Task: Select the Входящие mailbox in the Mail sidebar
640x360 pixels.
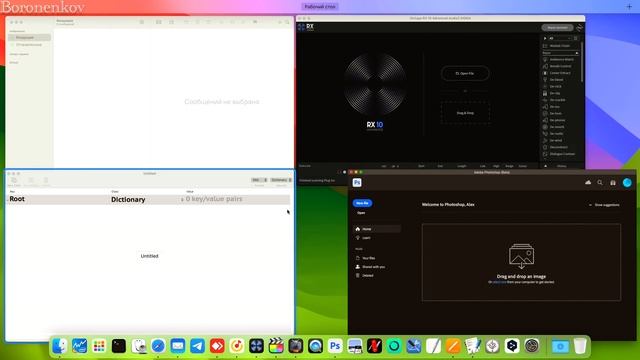Action: (29, 38)
